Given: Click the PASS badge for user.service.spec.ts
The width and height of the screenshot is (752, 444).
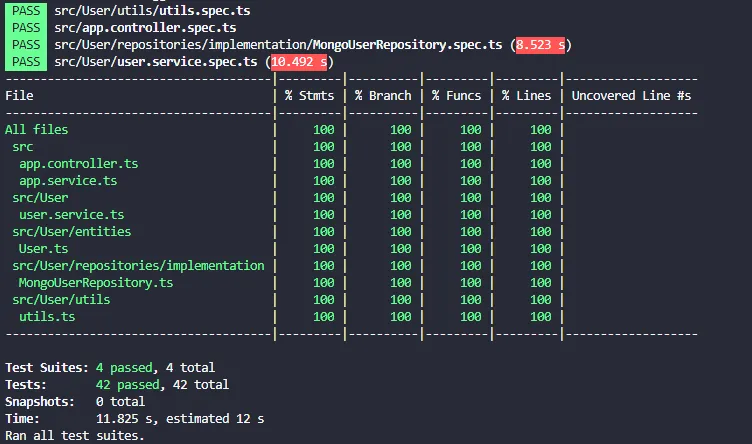Looking at the screenshot, I should click(x=26, y=62).
